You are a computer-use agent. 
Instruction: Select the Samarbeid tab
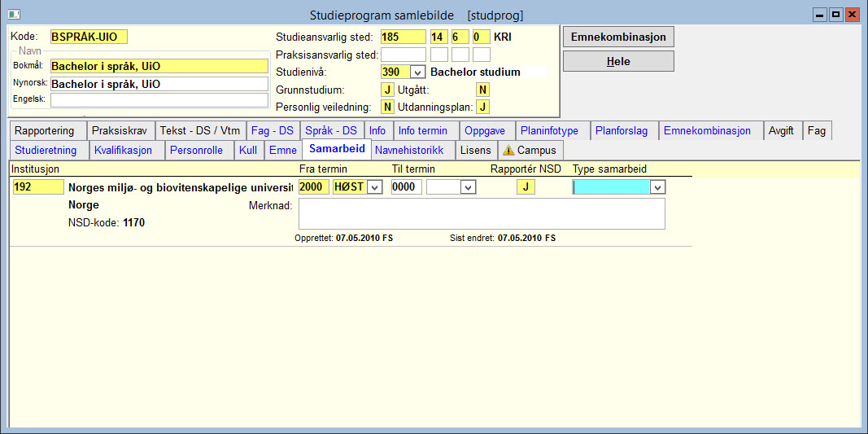coord(337,149)
